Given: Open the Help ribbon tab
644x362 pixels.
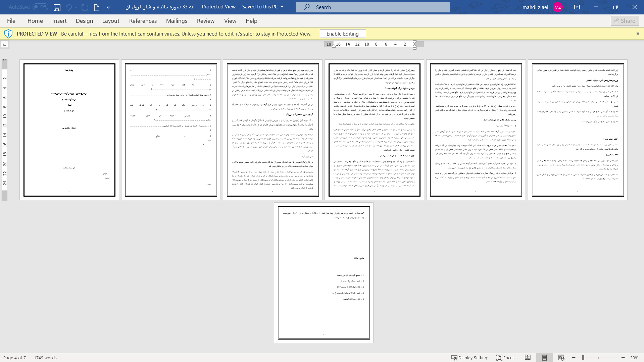Looking at the screenshot, I should (251, 21).
